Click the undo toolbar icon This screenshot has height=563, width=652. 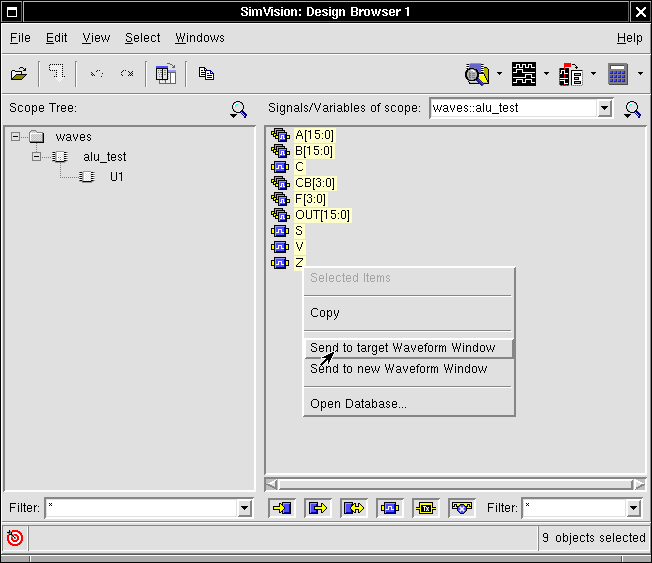96,74
